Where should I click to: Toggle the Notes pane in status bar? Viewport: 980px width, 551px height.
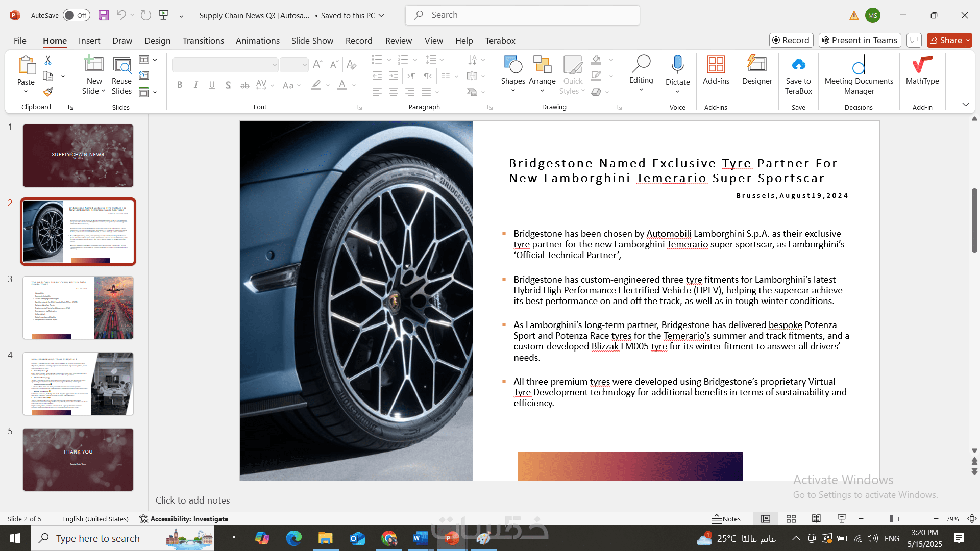click(x=726, y=519)
